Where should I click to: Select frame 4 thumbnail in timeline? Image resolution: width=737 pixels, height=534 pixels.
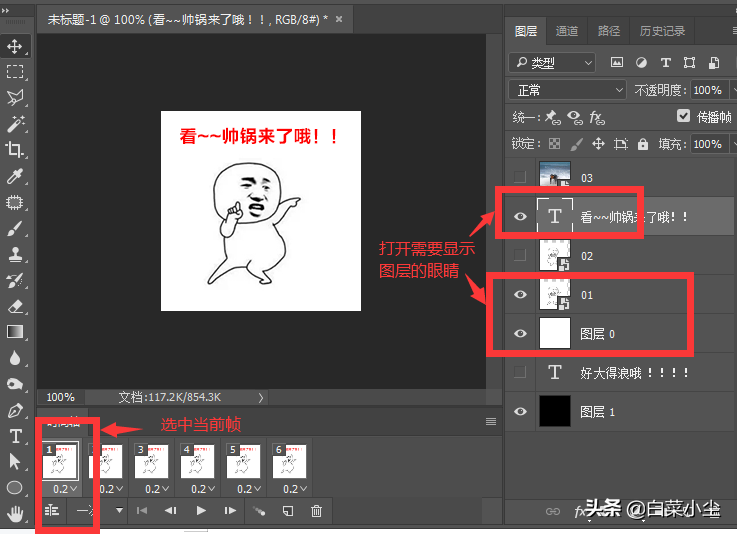pos(197,462)
